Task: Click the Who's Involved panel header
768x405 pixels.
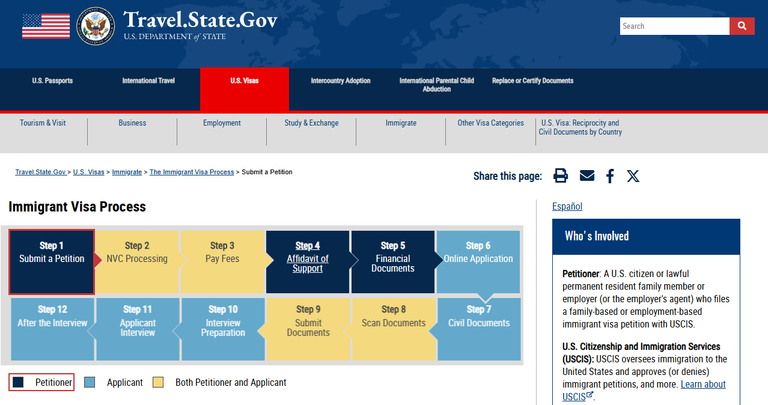Action: 646,237
